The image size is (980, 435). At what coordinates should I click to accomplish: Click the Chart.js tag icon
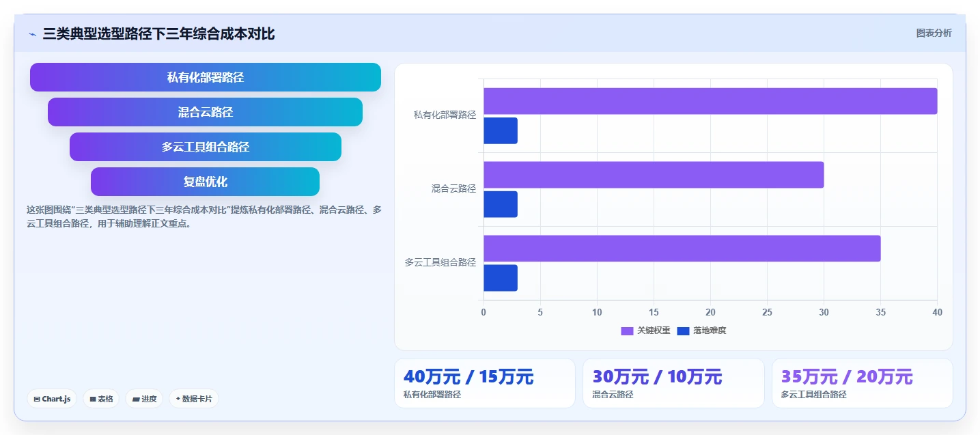[x=36, y=399]
